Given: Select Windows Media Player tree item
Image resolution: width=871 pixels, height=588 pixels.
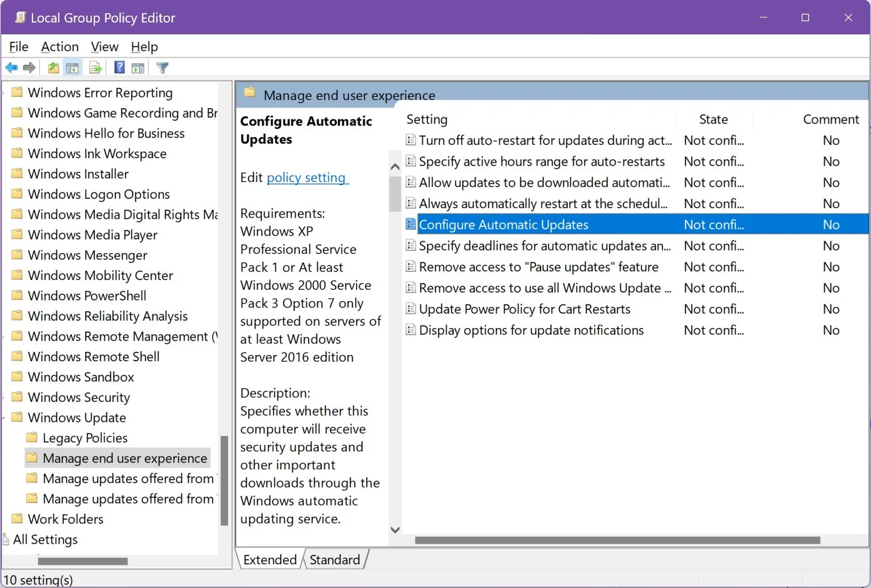Looking at the screenshot, I should [x=92, y=235].
